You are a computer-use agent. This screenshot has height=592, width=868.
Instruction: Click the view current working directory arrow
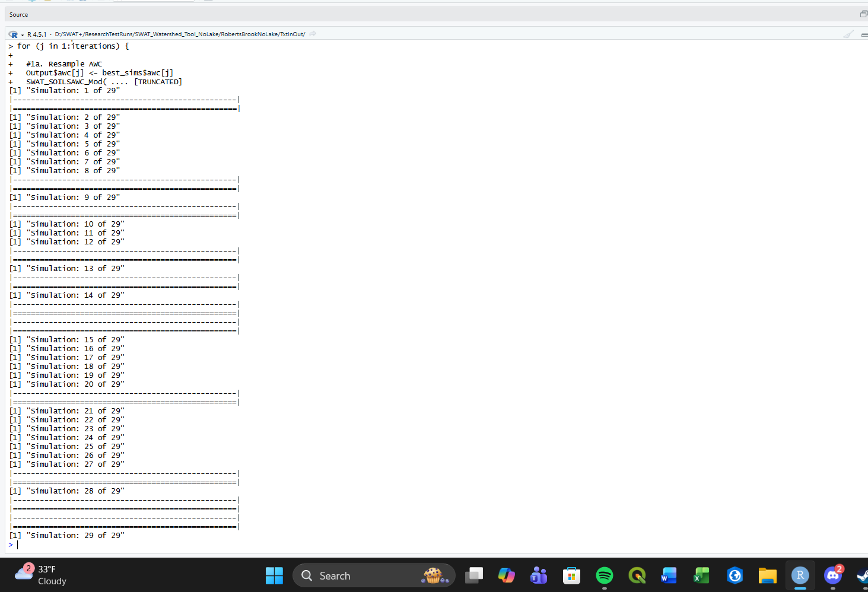(x=313, y=34)
